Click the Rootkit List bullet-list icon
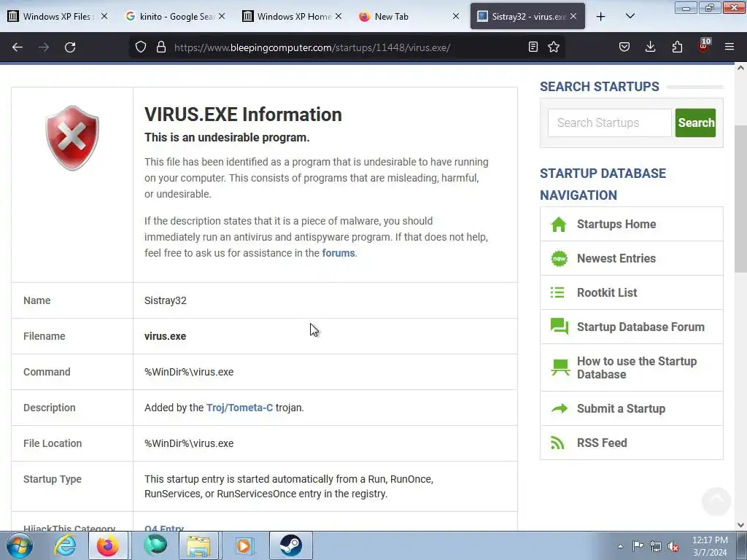This screenshot has height=560, width=747. click(557, 292)
